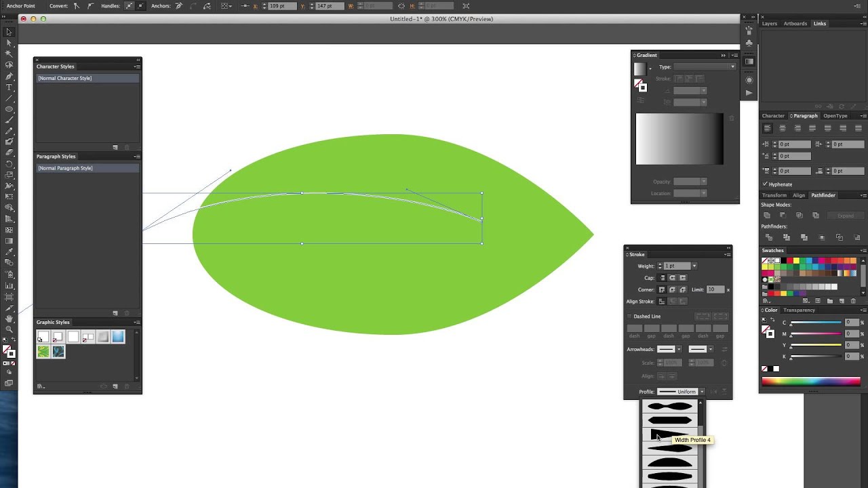Choose Width Profile 4 from the list
The width and height of the screenshot is (868, 488).
pyautogui.click(x=669, y=434)
